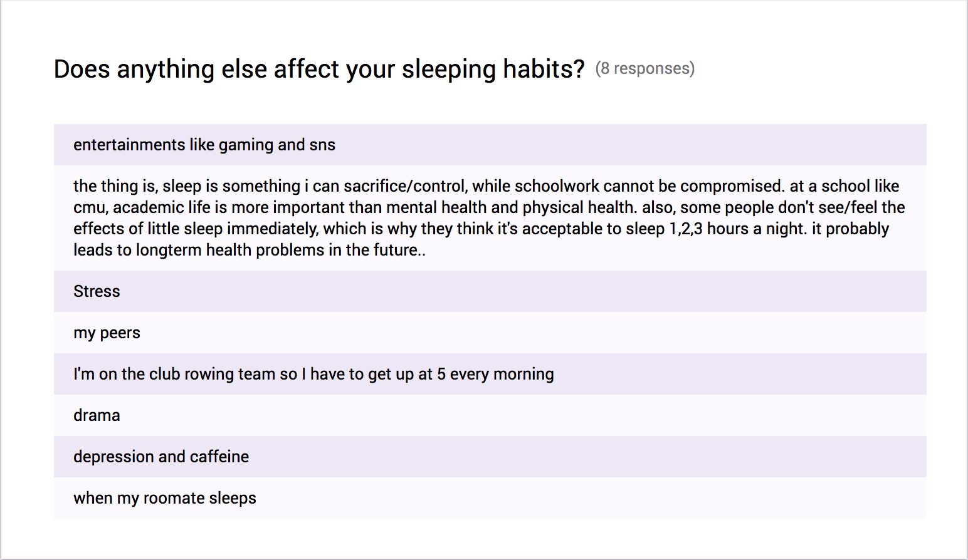Select the Stress response row
Image resolution: width=968 pixels, height=560 pixels.
tap(490, 291)
